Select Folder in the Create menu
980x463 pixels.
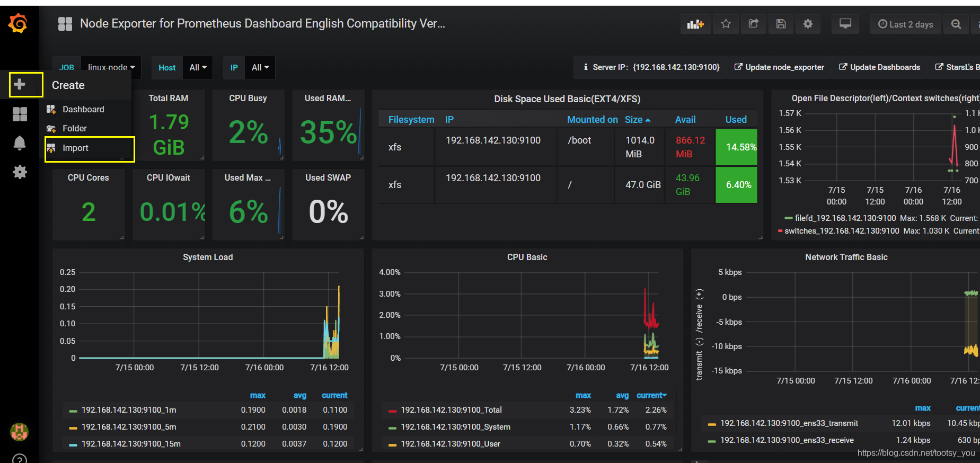74,128
